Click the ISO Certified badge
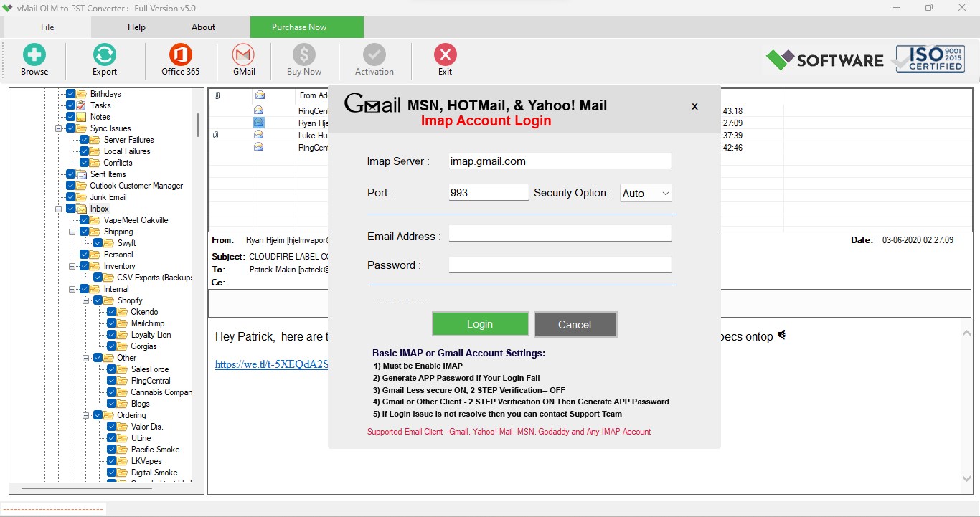 pos(930,59)
